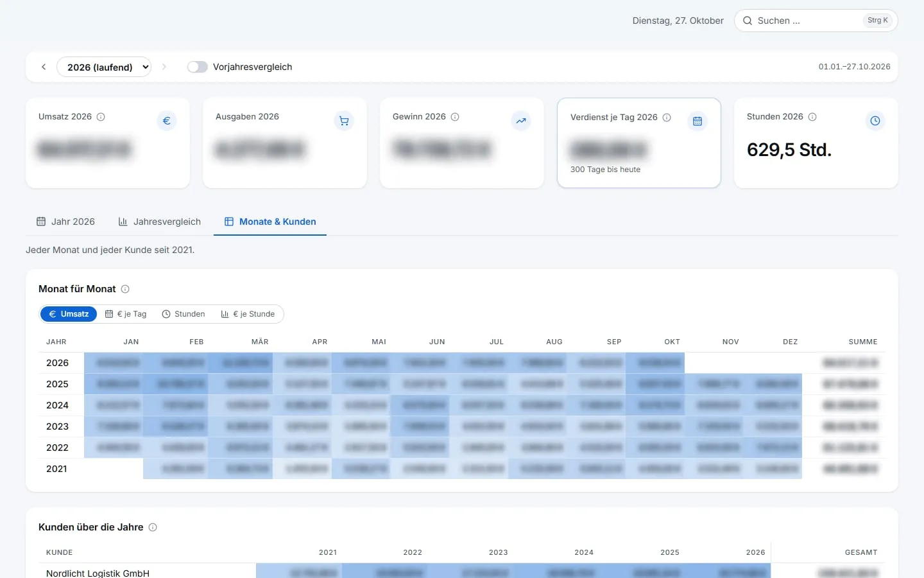This screenshot has width=924, height=578.
Task: Click the 2024 row label in month table
Action: pos(57,405)
